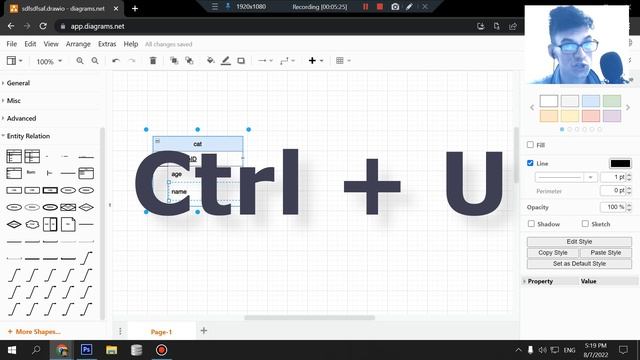The image size is (640, 360).
Task: Open the Arrange menu
Action: (x=78, y=44)
